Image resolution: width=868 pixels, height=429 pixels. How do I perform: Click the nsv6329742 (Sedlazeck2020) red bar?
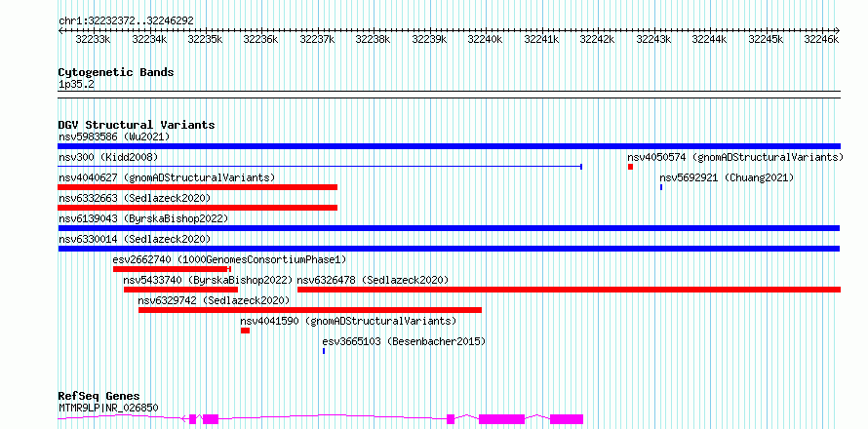(x=310, y=310)
